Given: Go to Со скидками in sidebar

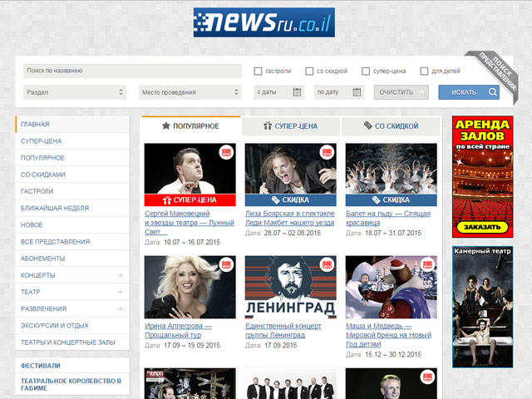Looking at the screenshot, I should point(72,175).
